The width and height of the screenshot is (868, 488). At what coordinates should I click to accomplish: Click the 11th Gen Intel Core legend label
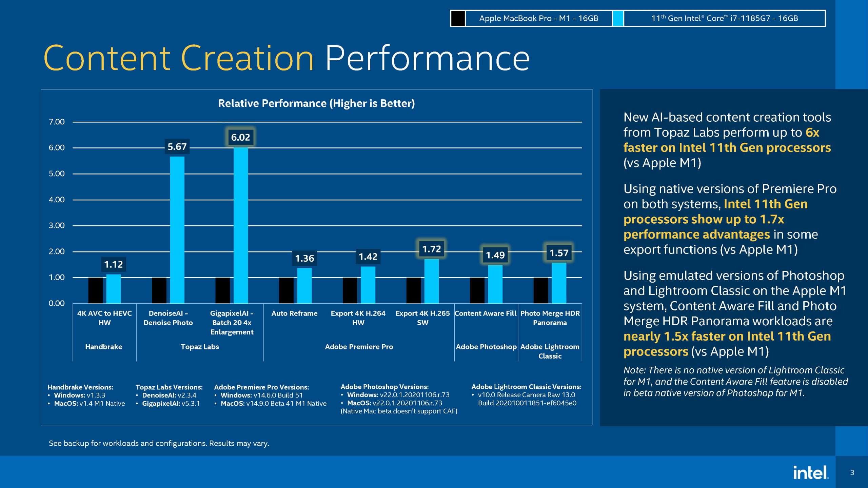pos(724,18)
